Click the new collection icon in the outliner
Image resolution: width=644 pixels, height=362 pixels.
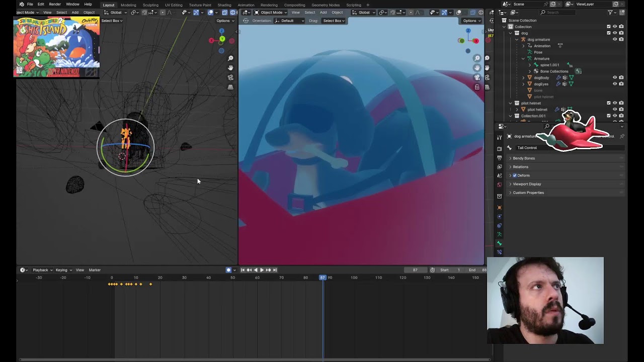pyautogui.click(x=623, y=12)
